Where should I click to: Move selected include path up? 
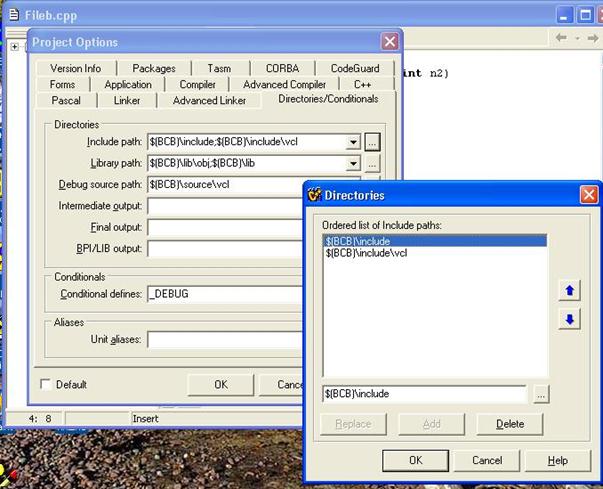[570, 290]
